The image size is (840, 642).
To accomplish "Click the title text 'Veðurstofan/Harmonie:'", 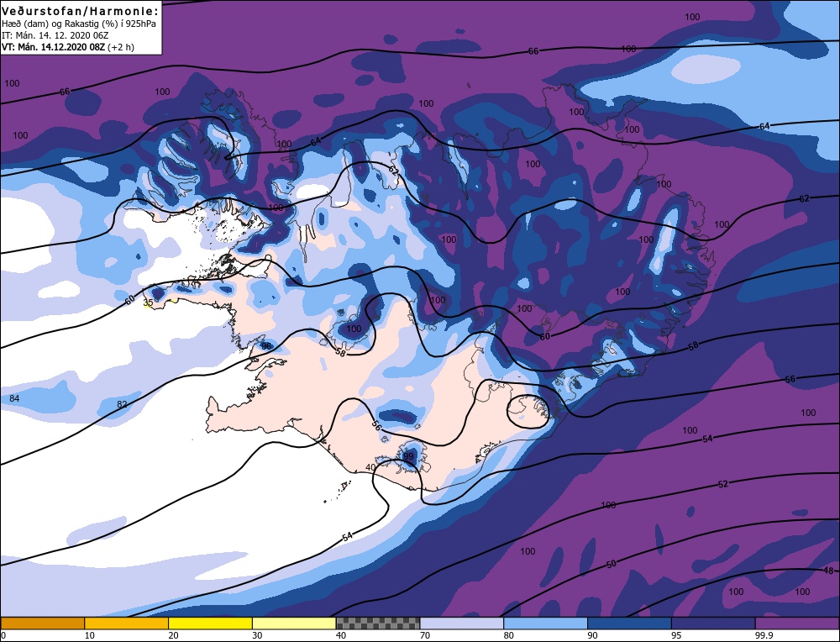I will (x=81, y=11).
